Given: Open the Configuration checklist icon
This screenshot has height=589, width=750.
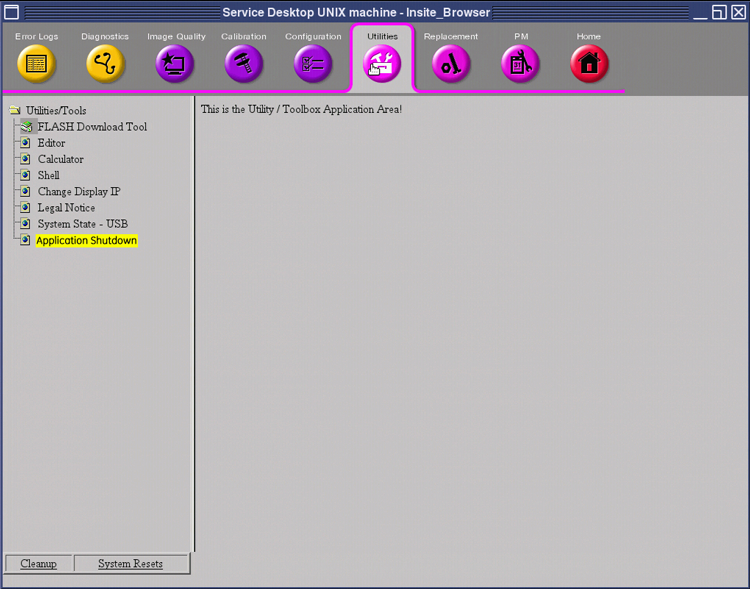Looking at the screenshot, I should click(313, 64).
